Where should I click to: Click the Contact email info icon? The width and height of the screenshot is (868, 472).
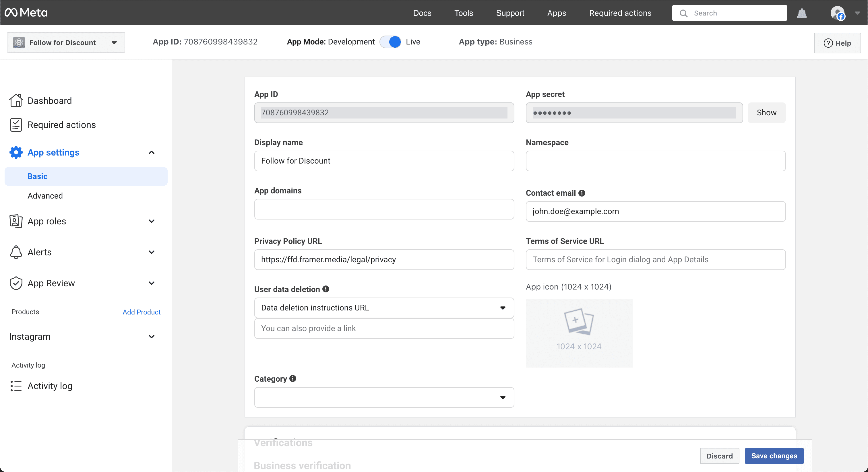(582, 193)
